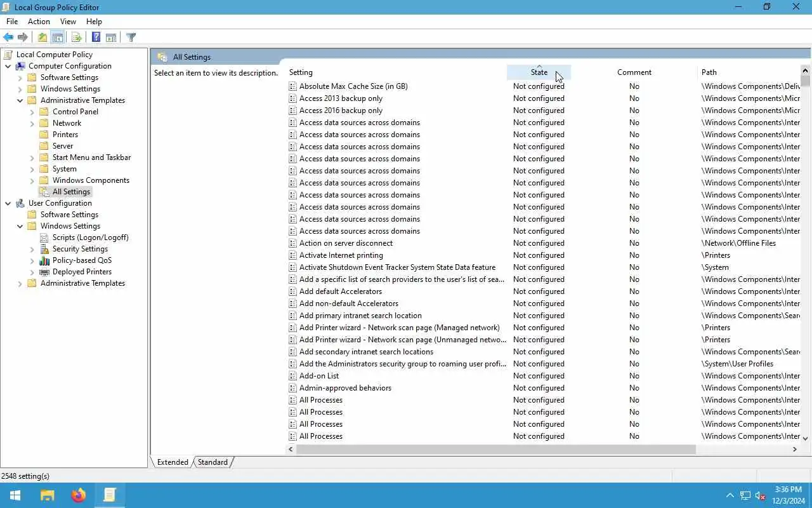The height and width of the screenshot is (508, 812).
Task: Click the Export List toolbar icon
Action: pos(77,37)
